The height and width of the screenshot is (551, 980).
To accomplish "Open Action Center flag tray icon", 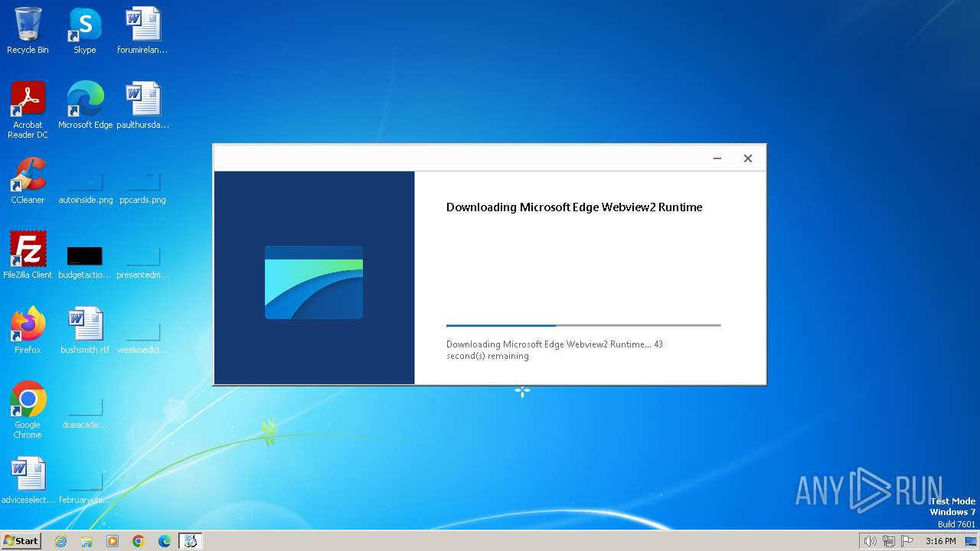I will [908, 541].
